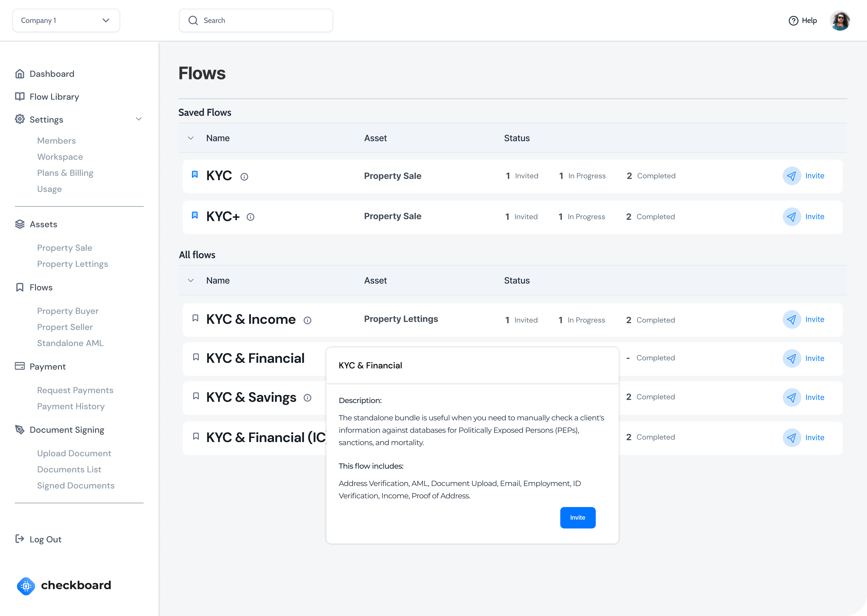Click info icon next to KYC+
867x616 pixels.
pos(250,217)
